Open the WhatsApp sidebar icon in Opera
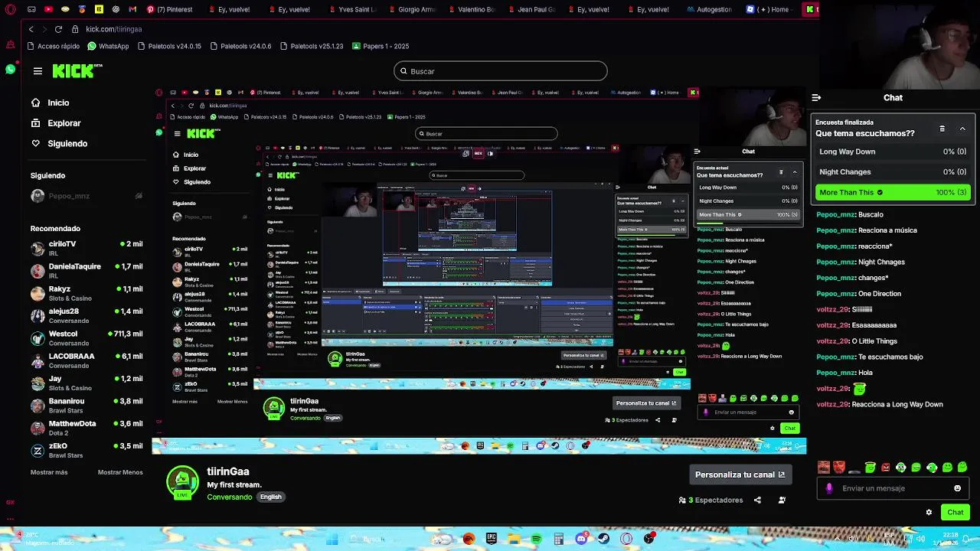The height and width of the screenshot is (551, 980). pyautogui.click(x=10, y=70)
